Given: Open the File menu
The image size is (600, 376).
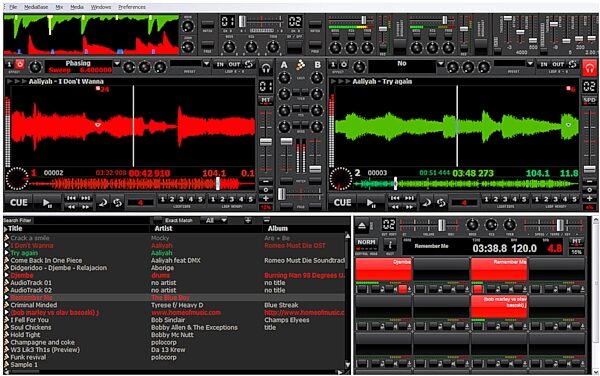Looking at the screenshot, I should (13, 7).
